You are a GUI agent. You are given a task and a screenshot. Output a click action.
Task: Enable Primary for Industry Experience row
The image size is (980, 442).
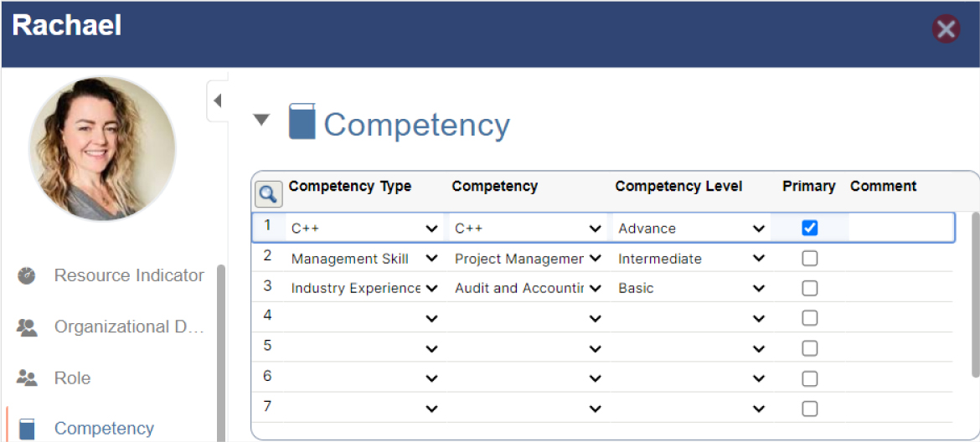click(809, 288)
